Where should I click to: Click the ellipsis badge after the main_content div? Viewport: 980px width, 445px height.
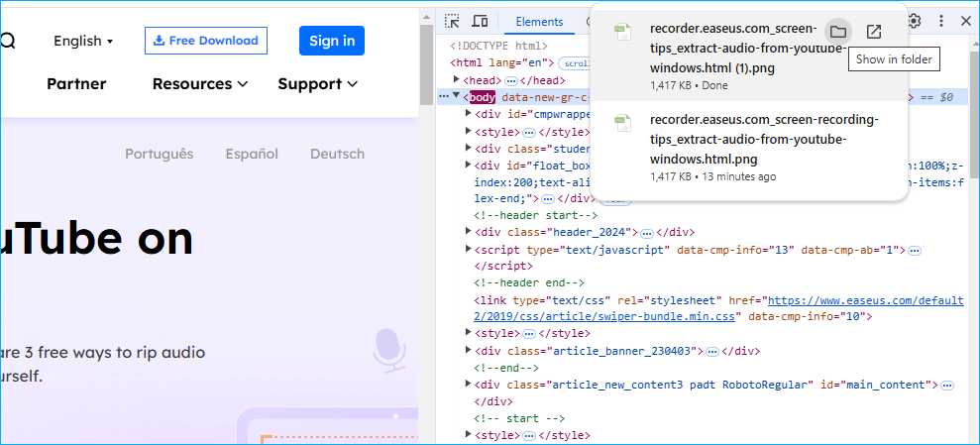click(x=947, y=385)
